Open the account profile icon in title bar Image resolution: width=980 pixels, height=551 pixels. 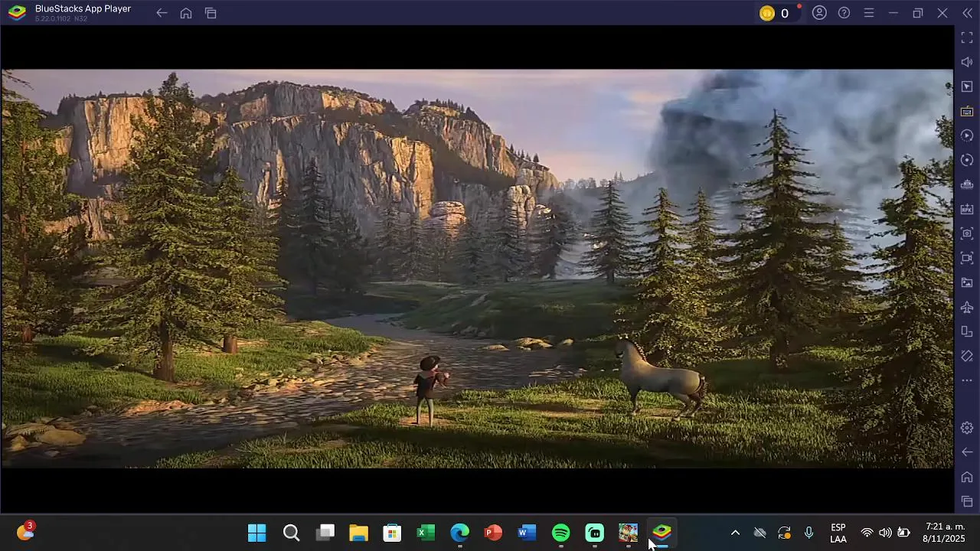pyautogui.click(x=819, y=13)
